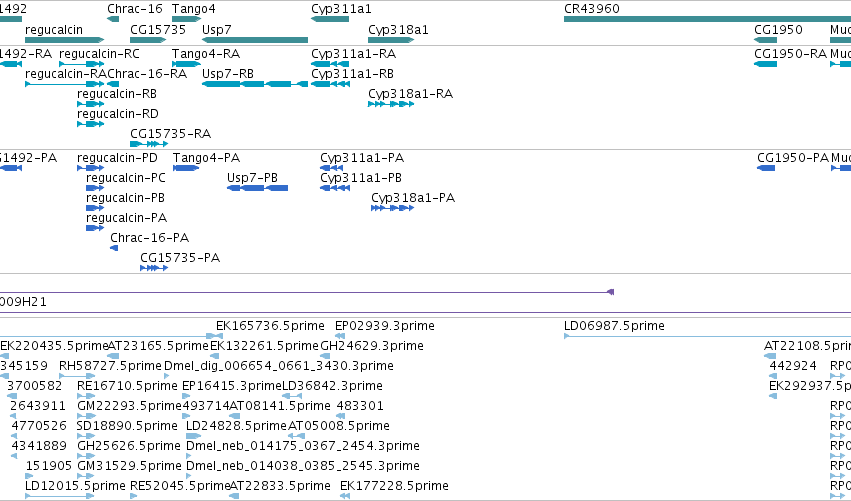Select EST AT08141.5prime
Viewport: 851px width, 501px height.
(280, 406)
